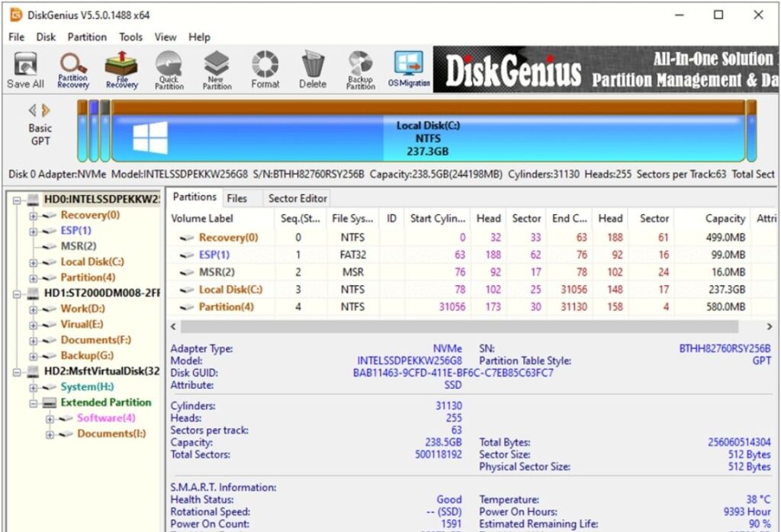Open the Partition menu

coord(87,37)
